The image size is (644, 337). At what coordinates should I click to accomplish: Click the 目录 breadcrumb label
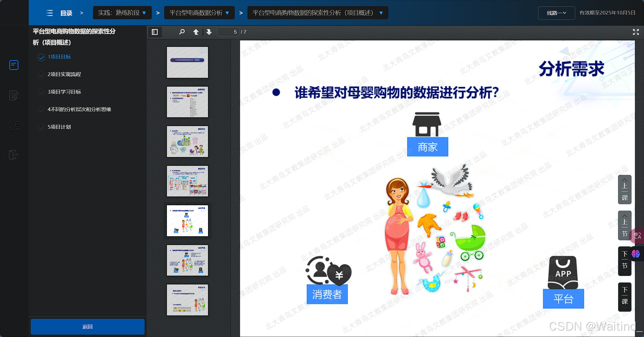66,13
